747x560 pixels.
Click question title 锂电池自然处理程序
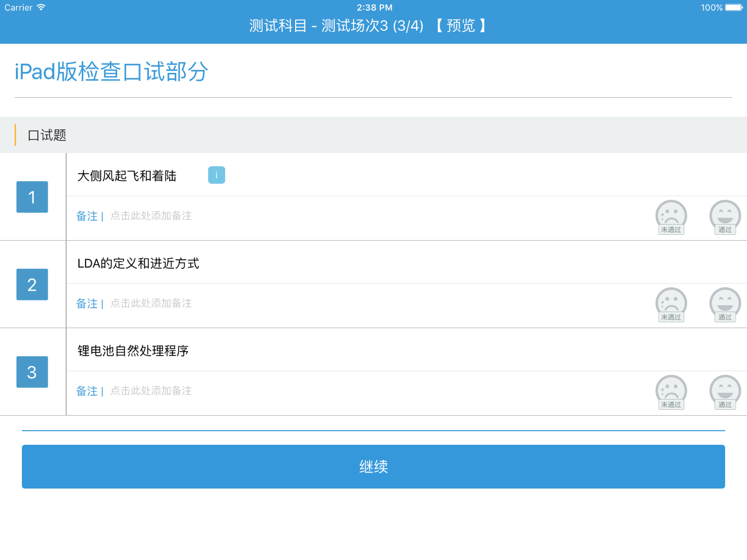pos(133,350)
